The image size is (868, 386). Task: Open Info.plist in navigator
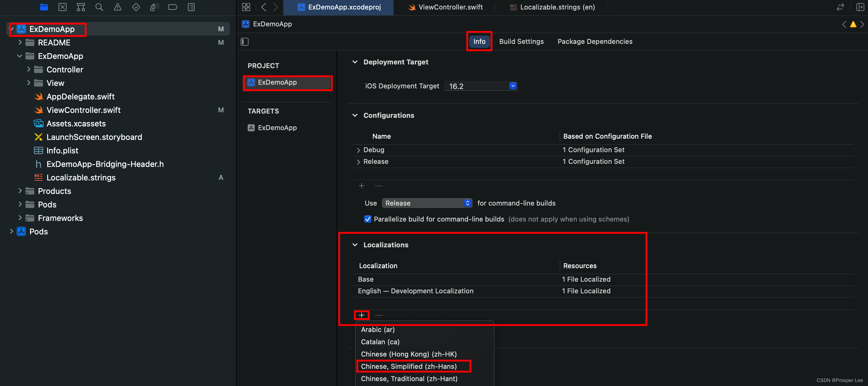62,150
